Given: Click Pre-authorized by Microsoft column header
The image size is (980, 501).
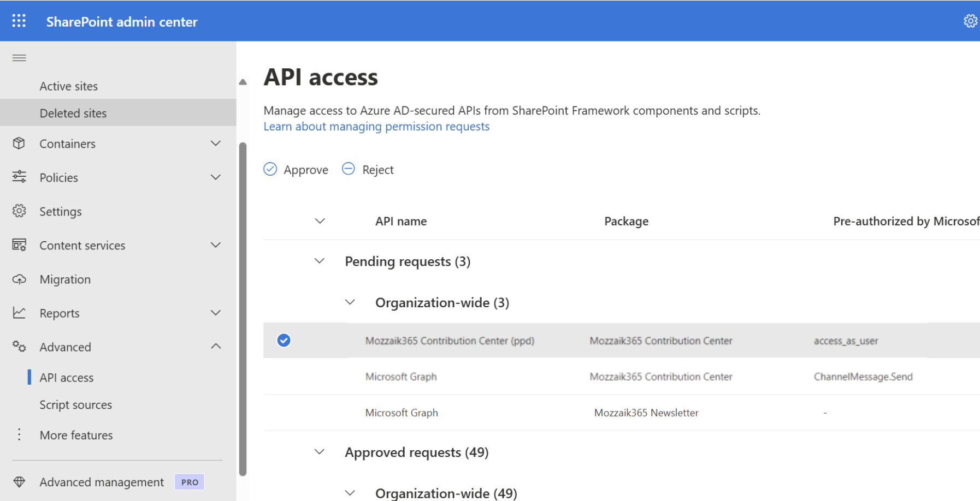Looking at the screenshot, I should pos(906,221).
